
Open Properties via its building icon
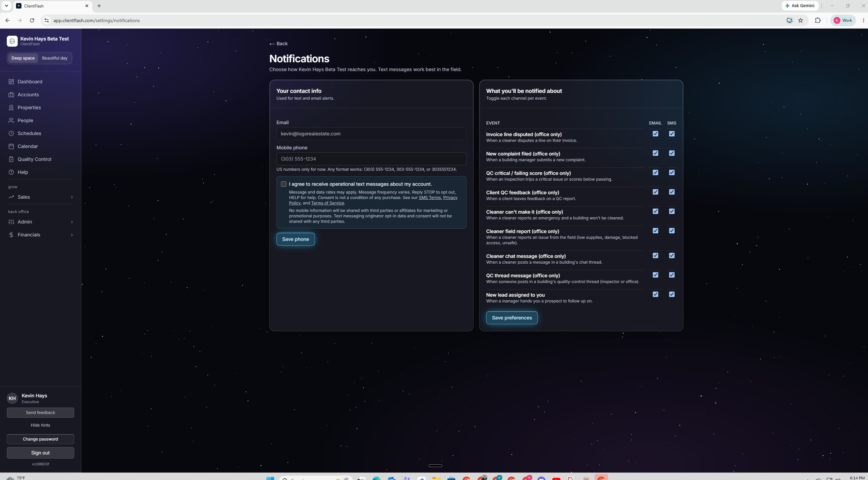pyautogui.click(x=11, y=107)
